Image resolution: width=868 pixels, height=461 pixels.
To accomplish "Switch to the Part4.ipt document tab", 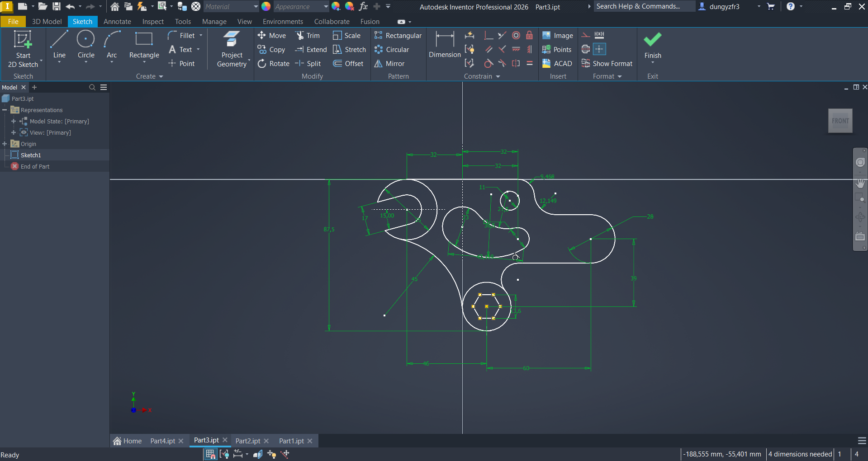I will pyautogui.click(x=162, y=441).
